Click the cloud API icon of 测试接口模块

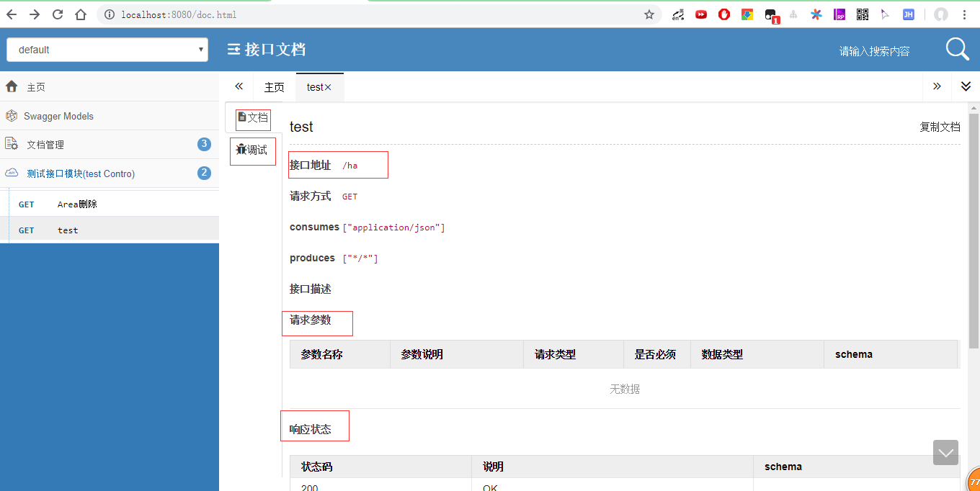12,173
